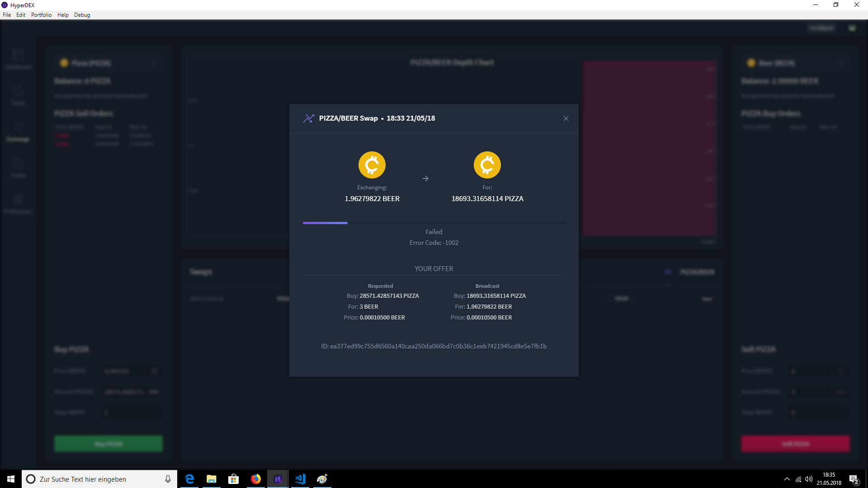Toggle the price refresh control in Buy PIZZA form
This screenshot has width=868, height=488.
(154, 371)
